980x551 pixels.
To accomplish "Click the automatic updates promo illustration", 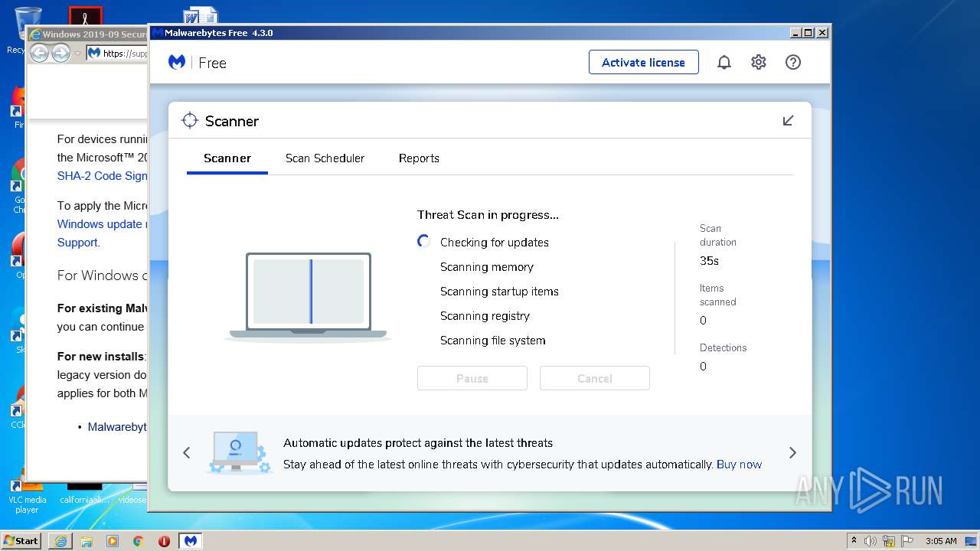I will tap(238, 452).
